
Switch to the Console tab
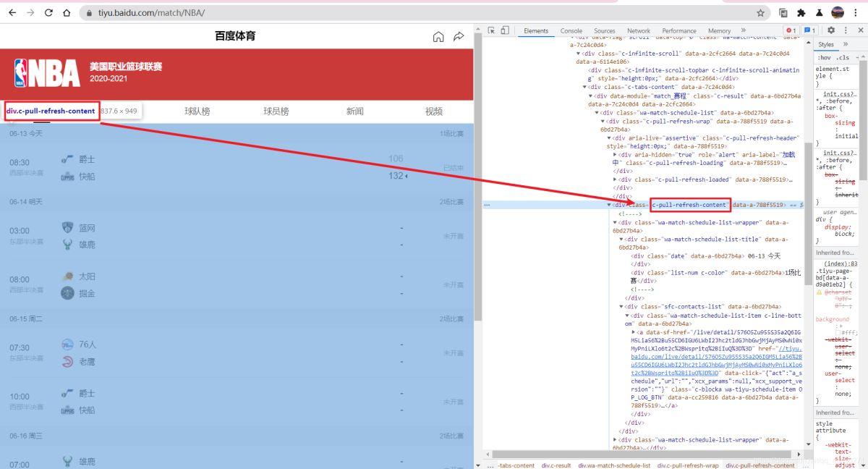point(571,30)
